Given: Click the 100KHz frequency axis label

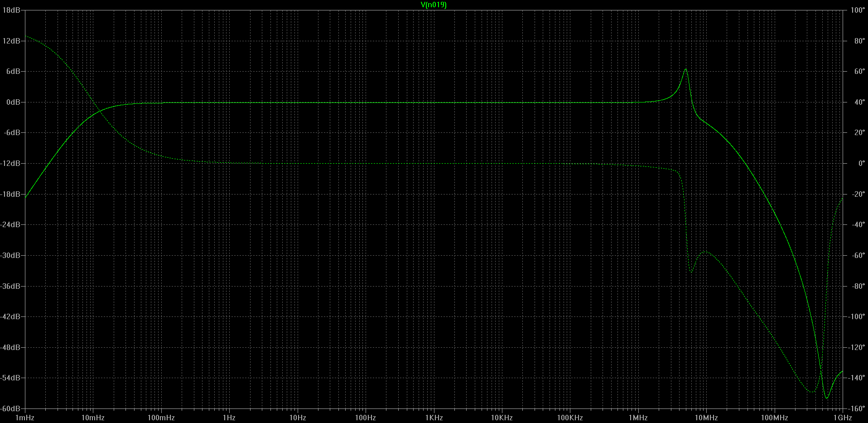Looking at the screenshot, I should coord(570,418).
